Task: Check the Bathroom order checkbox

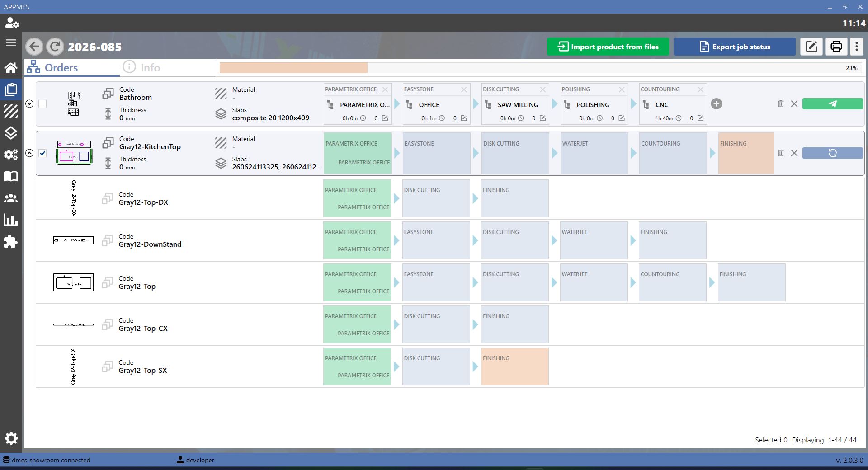Action: (x=42, y=104)
